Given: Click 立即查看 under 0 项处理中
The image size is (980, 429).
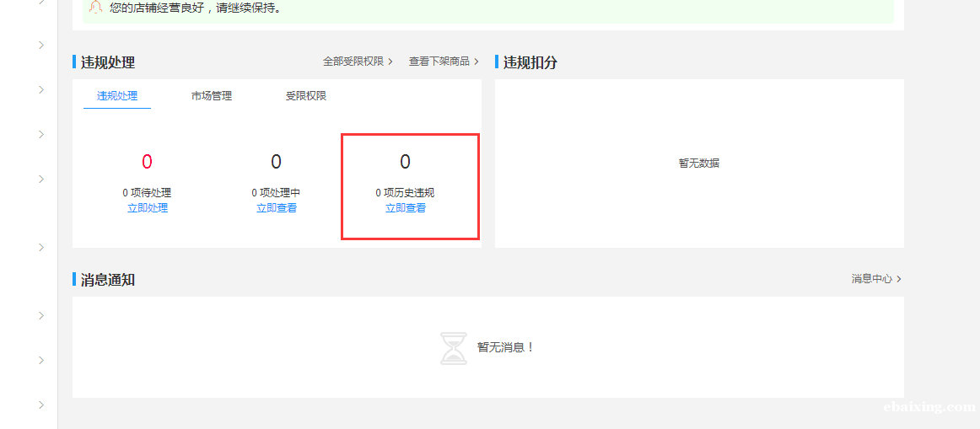Looking at the screenshot, I should pyautogui.click(x=277, y=208).
